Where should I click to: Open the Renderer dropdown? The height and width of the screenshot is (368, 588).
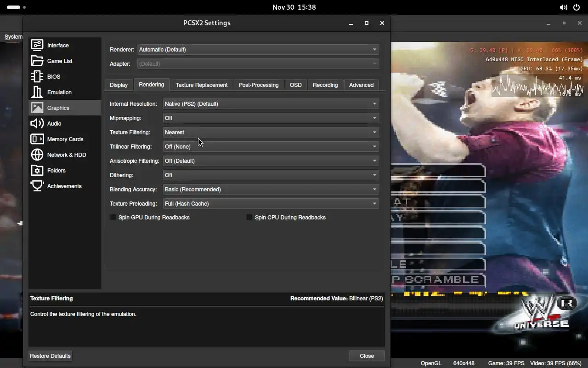tap(258, 49)
